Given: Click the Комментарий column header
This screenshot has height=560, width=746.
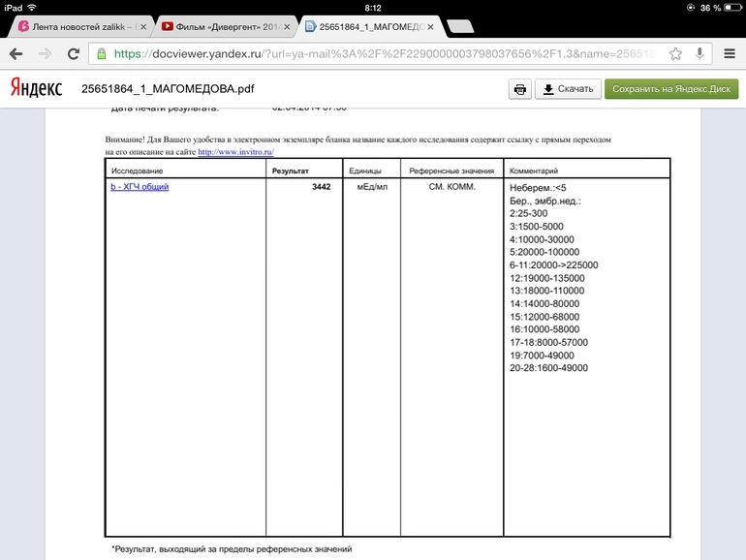Looking at the screenshot, I should point(533,171).
